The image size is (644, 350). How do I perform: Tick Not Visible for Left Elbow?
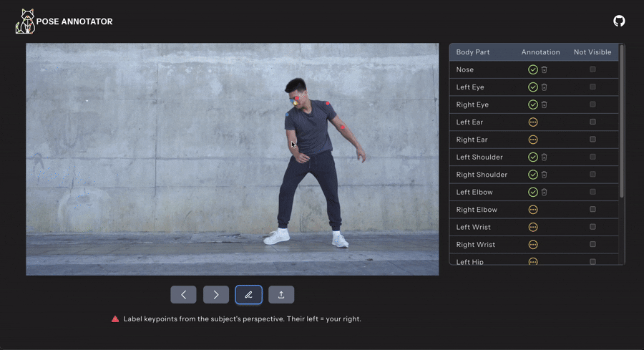click(x=592, y=191)
